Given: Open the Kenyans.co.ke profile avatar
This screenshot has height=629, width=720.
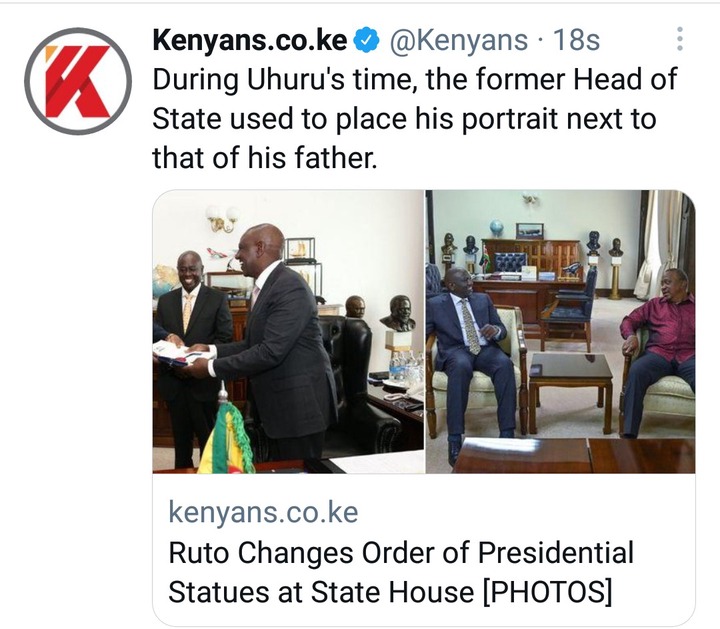Looking at the screenshot, I should 78,81.
